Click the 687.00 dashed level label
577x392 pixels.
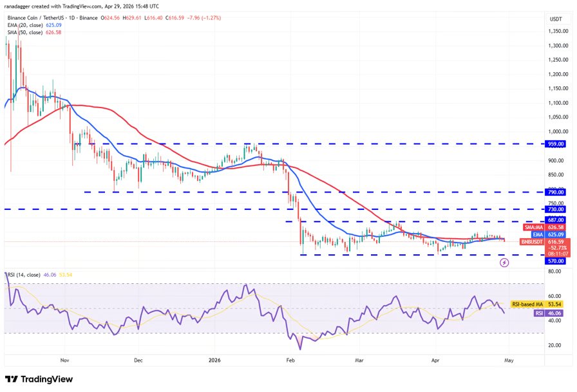pos(556,220)
